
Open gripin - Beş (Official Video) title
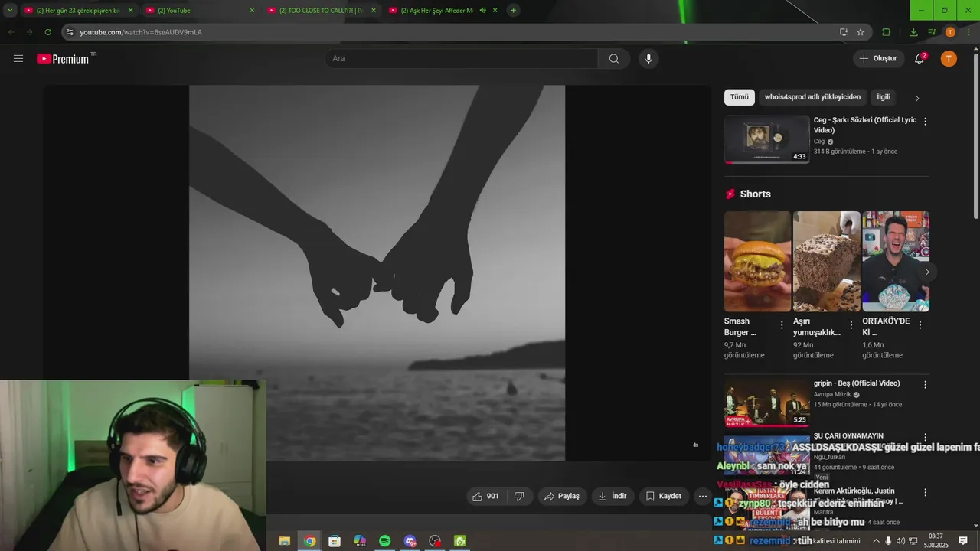coord(857,383)
